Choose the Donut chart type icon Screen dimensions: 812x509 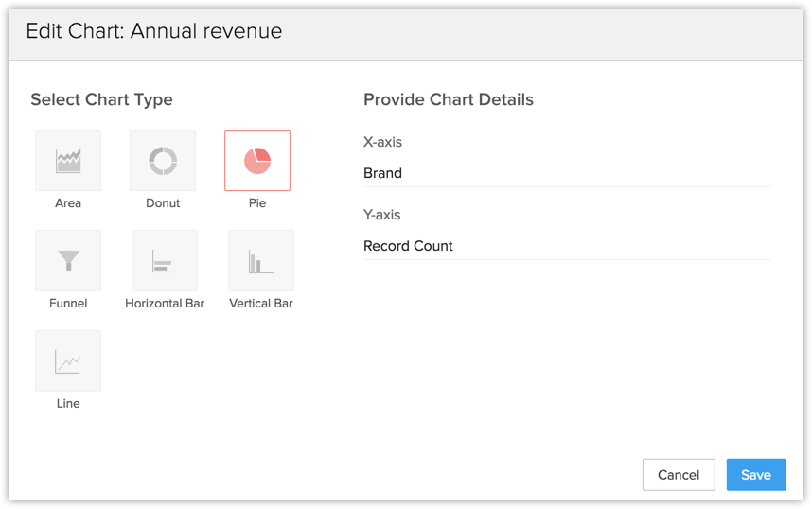click(x=163, y=161)
